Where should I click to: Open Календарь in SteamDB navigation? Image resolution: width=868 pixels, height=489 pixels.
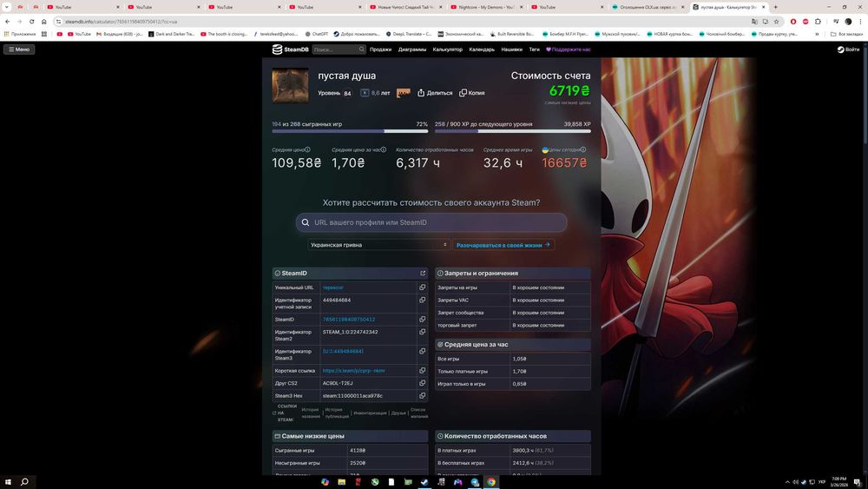click(482, 50)
